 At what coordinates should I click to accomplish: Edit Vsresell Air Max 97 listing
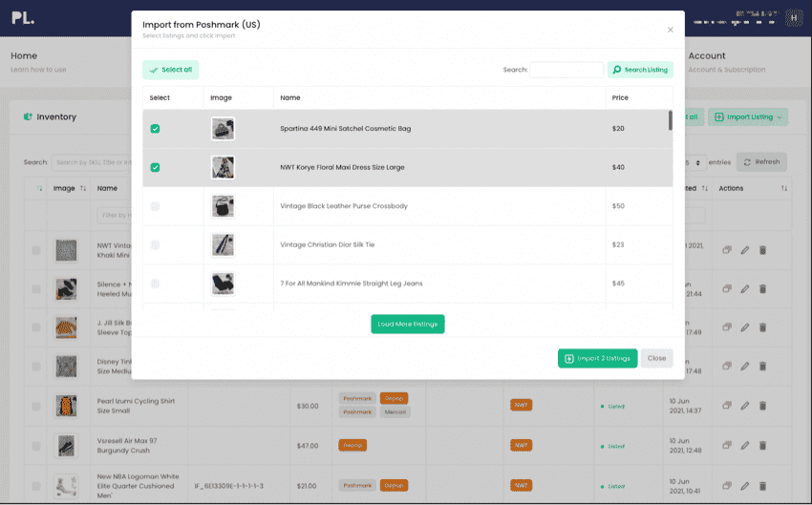click(x=745, y=446)
